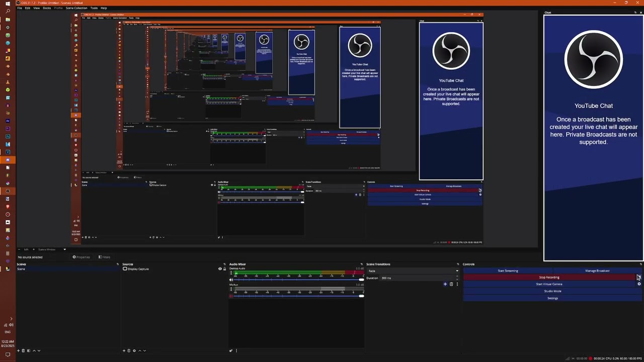Viewport: 644px width, 362px height.
Task: Pop out the Audio Mixer dock icon
Action: pos(361,264)
